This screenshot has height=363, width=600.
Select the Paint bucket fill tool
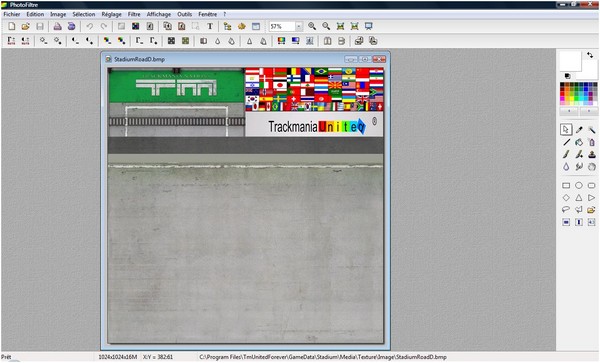579,142
